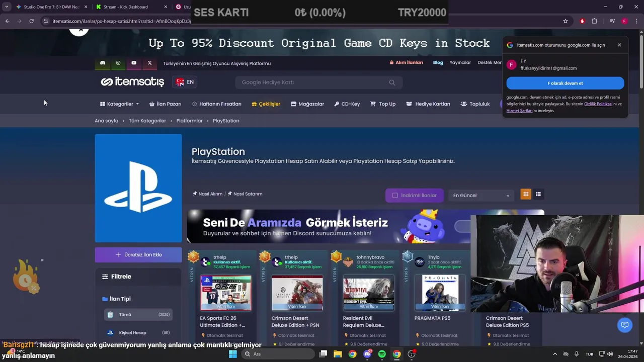Go to Ana sayfa breadcrumb
Viewport: 644px width, 362px height.
107,121
